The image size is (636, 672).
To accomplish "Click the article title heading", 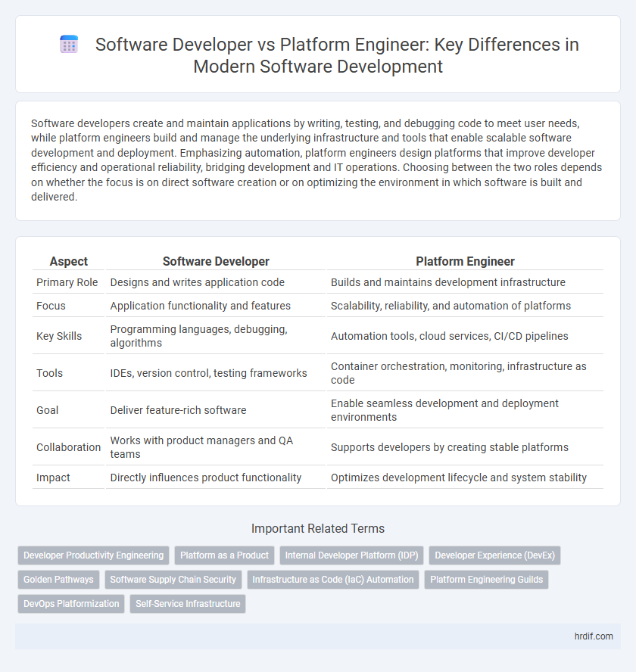I will [337, 55].
